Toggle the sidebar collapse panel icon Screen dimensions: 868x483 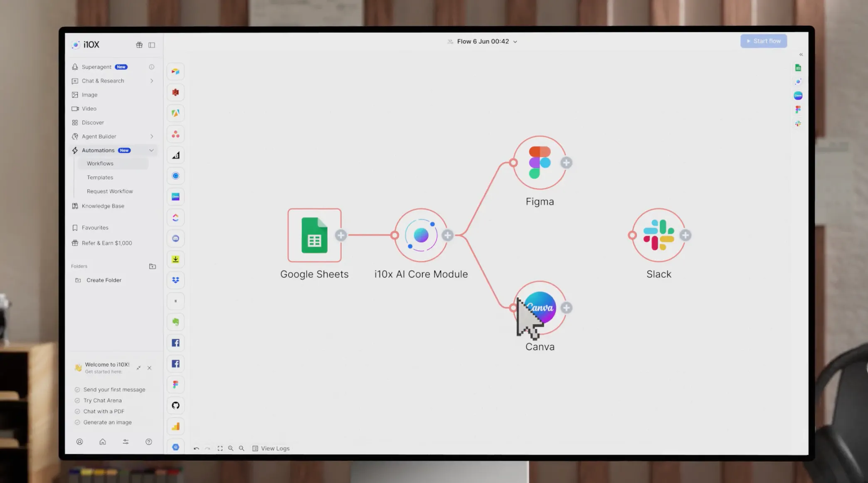tap(152, 45)
